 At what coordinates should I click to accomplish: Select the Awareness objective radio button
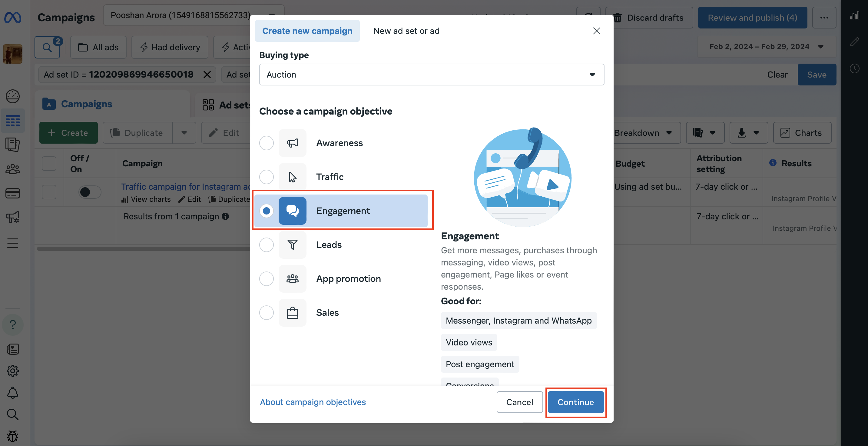[266, 143]
